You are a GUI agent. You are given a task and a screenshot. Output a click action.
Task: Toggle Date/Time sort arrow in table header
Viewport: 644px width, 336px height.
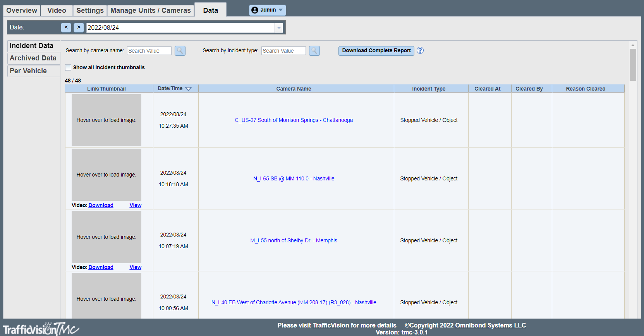189,89
